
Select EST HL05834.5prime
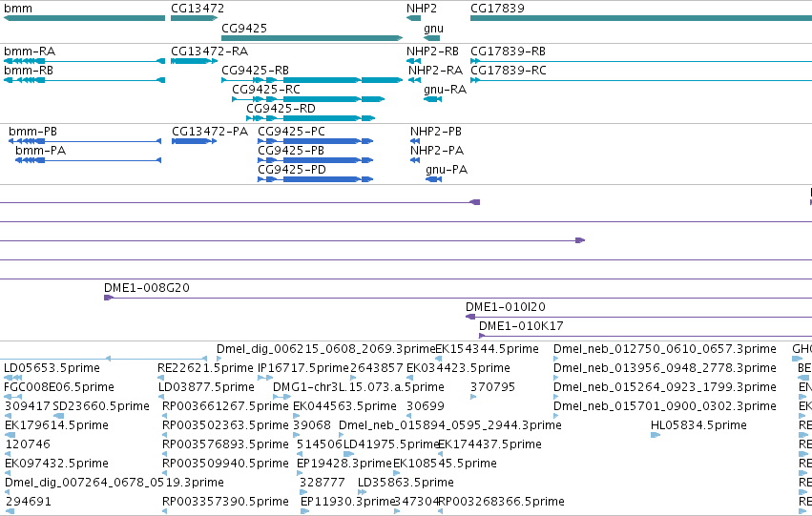tap(656, 435)
